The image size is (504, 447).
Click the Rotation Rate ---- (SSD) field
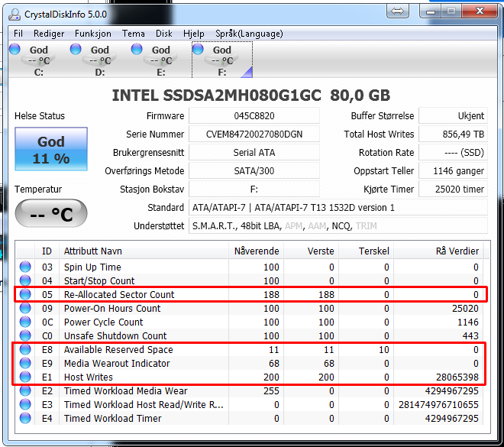click(x=453, y=152)
